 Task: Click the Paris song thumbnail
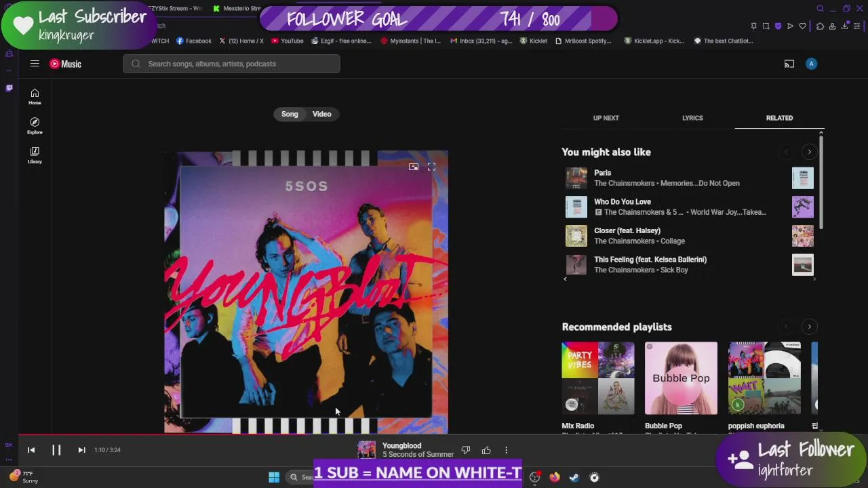point(576,178)
